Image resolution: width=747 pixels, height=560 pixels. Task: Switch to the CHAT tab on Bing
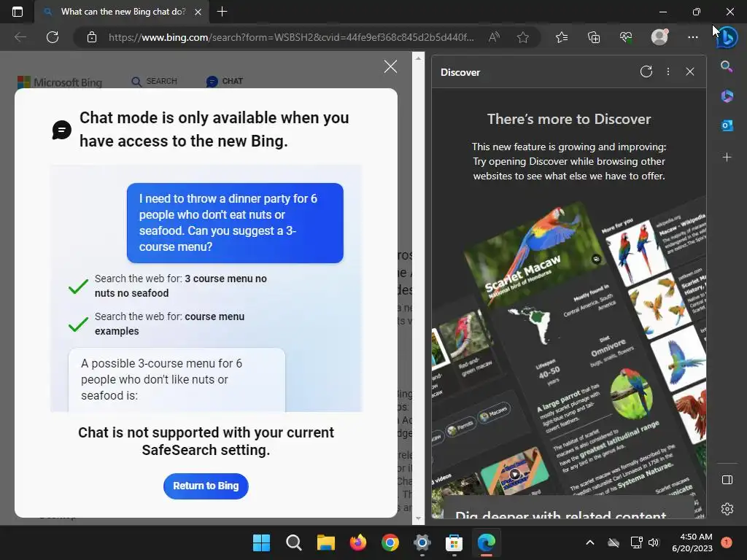pos(225,82)
